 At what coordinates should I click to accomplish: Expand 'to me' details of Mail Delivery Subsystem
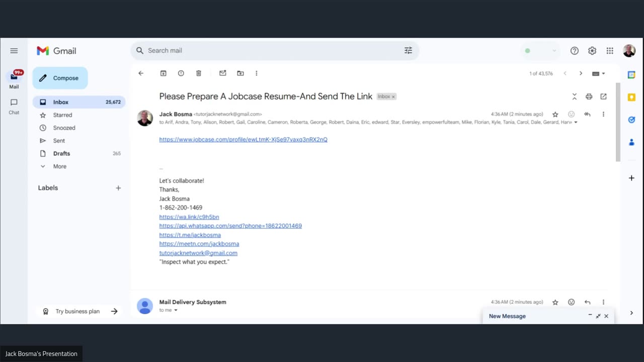pos(175,310)
